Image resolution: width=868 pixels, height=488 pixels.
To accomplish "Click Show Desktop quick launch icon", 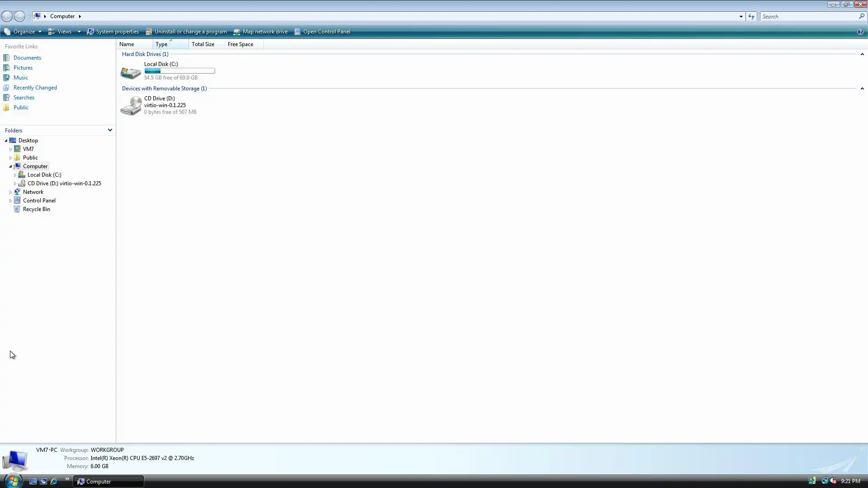I will [33, 481].
